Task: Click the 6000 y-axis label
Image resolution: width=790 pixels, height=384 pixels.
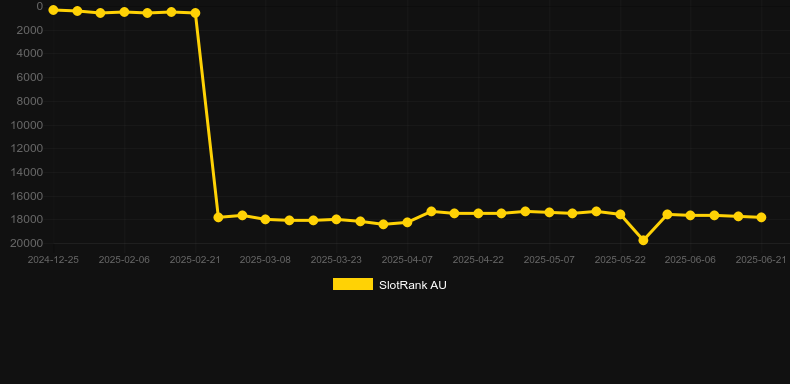Action: 31,78
